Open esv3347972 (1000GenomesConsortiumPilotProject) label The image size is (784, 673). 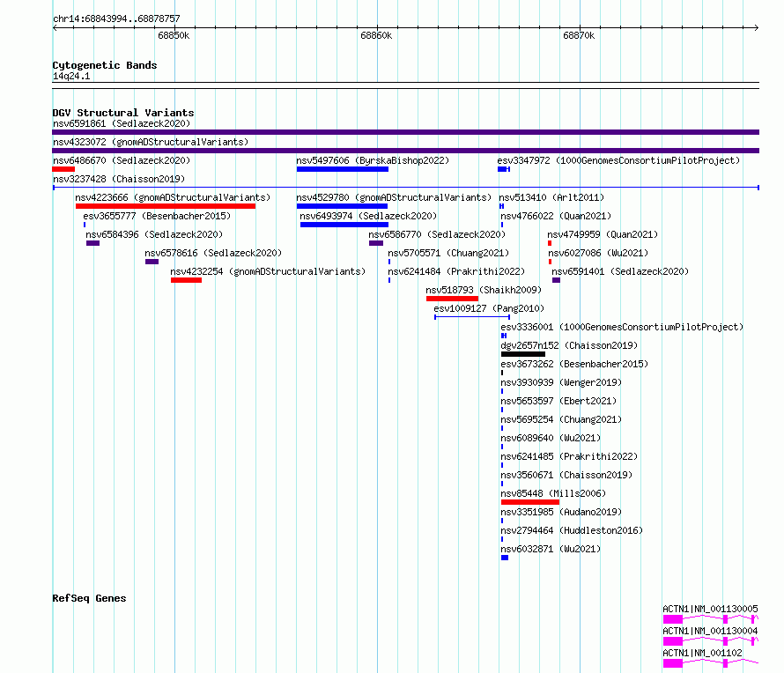(x=618, y=160)
